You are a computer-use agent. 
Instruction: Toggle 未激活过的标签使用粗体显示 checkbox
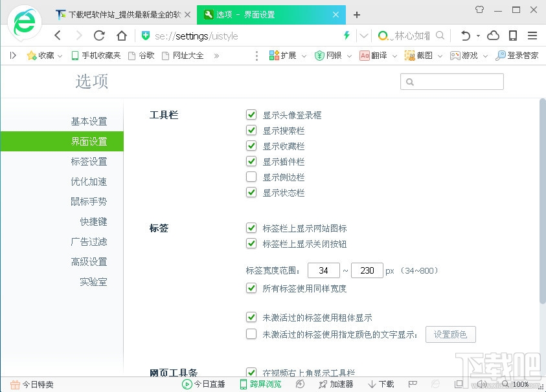251,317
